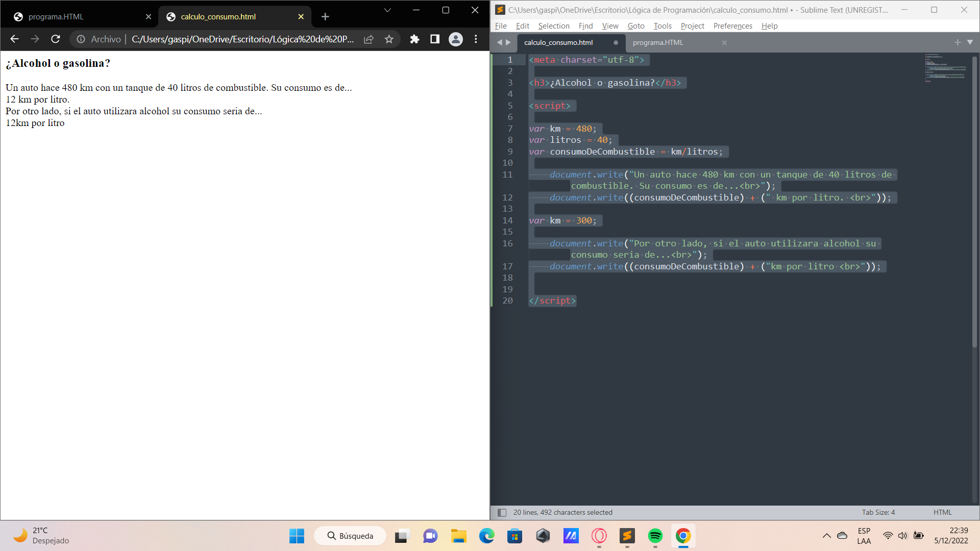The height and width of the screenshot is (551, 980).
Task: Open the Tab Size: 4 selector
Action: tap(878, 512)
